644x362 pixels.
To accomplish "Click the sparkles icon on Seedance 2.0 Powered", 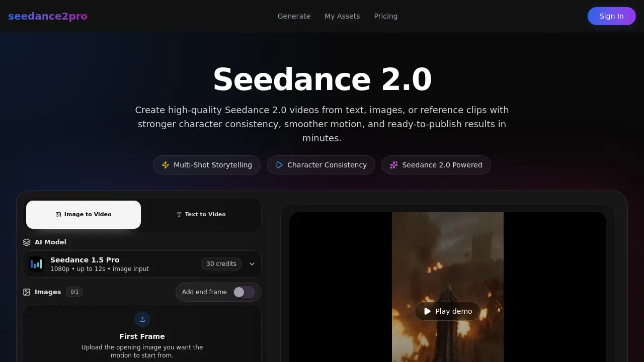I will 394,165.
